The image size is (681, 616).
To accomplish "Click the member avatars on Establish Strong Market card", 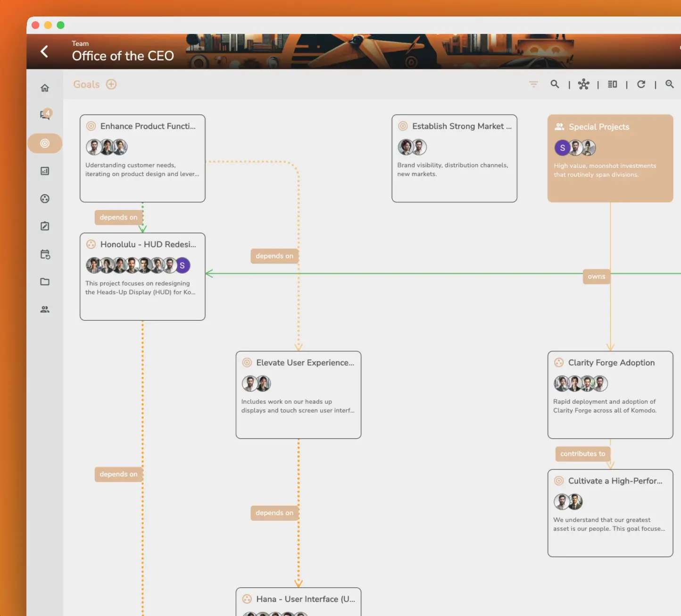I will click(412, 147).
